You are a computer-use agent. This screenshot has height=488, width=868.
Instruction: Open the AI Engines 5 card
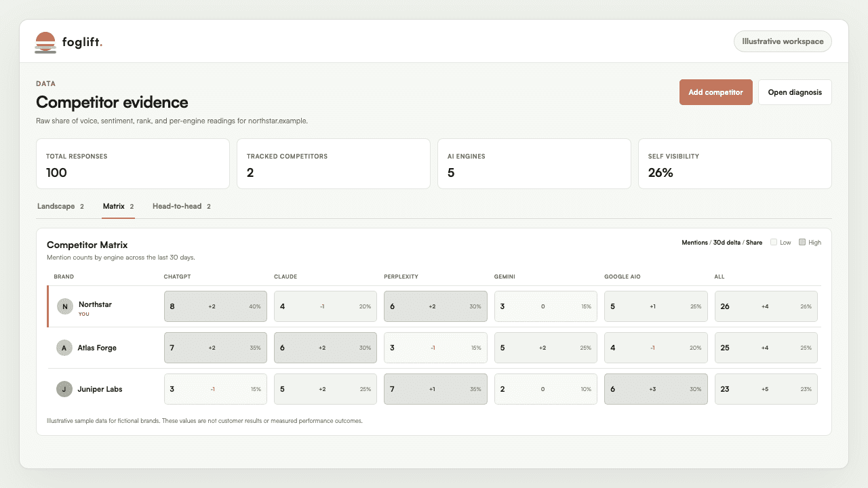coord(534,163)
